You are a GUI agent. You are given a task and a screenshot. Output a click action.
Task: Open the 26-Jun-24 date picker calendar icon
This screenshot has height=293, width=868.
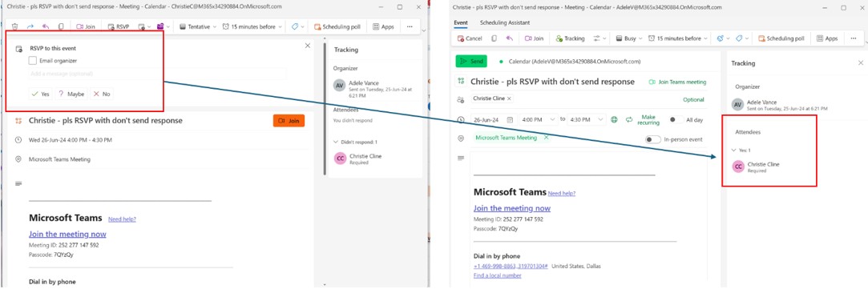pyautogui.click(x=511, y=119)
